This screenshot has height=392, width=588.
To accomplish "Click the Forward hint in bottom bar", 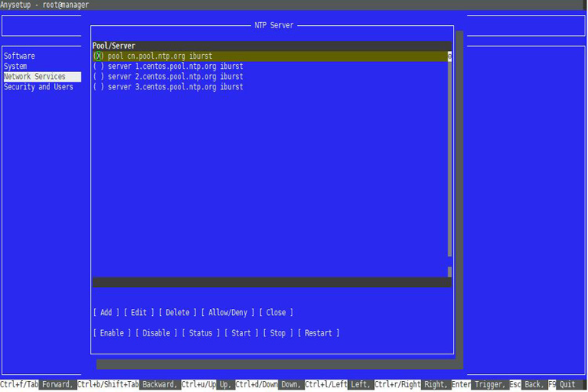I will click(x=57, y=384).
